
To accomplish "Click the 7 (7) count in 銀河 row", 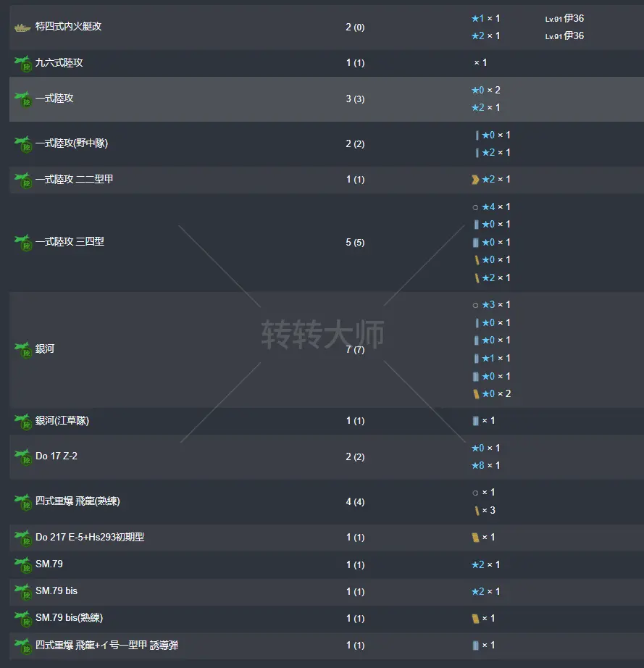I will point(355,350).
